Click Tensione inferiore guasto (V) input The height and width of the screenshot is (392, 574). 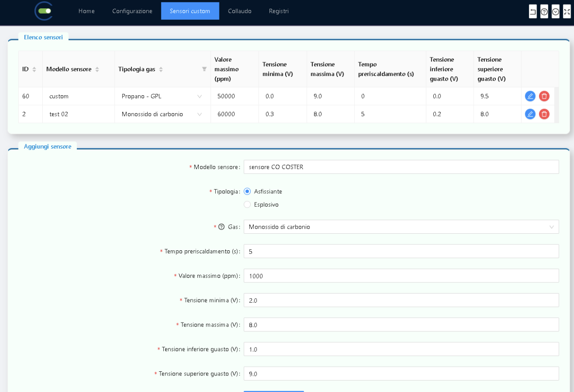[x=401, y=349]
